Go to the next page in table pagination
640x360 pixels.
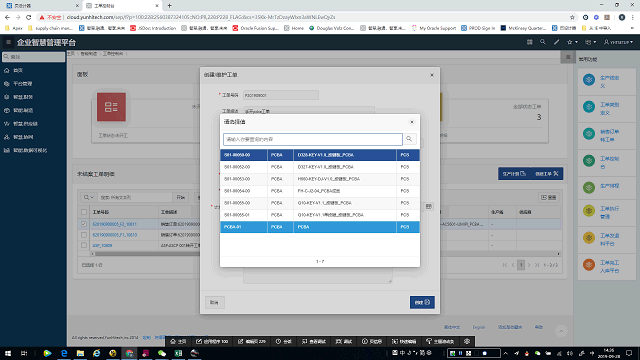coord(529,265)
